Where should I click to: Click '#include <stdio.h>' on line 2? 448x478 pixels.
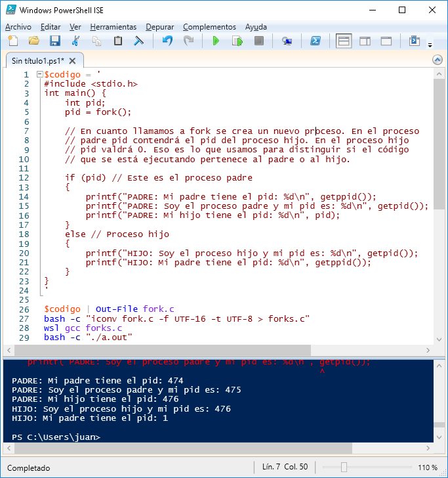pyautogui.click(x=91, y=84)
